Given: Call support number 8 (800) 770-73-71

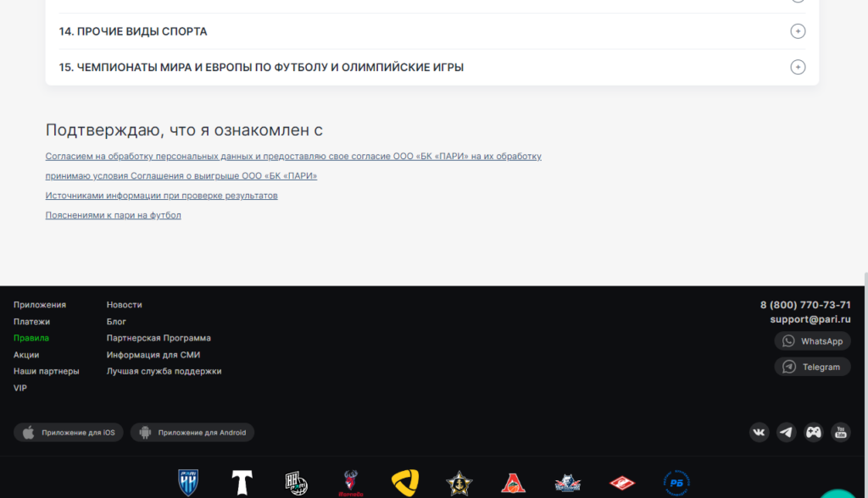Looking at the screenshot, I should click(x=805, y=305).
